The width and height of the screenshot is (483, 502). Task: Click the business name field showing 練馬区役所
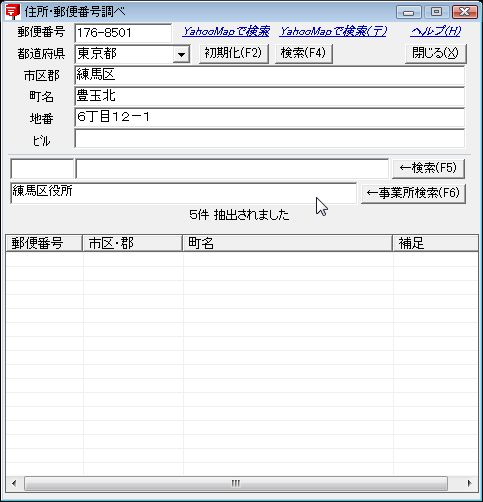[x=183, y=193]
